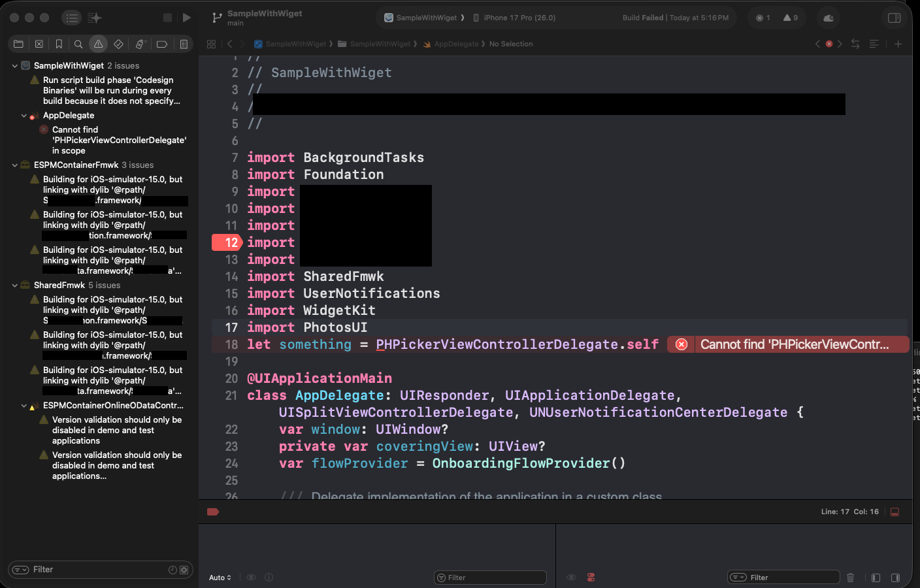920x588 pixels.
Task: Toggle the breakpoint on line 12
Action: [227, 242]
